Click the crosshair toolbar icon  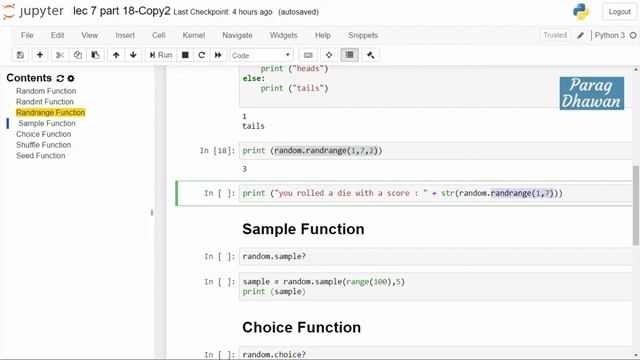pos(329,55)
